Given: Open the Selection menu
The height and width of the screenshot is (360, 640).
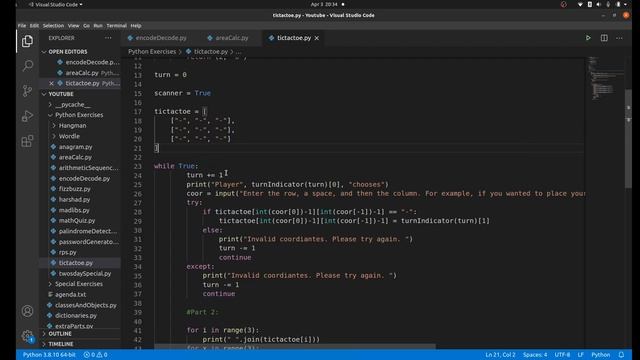Looking at the screenshot, I should [53, 26].
